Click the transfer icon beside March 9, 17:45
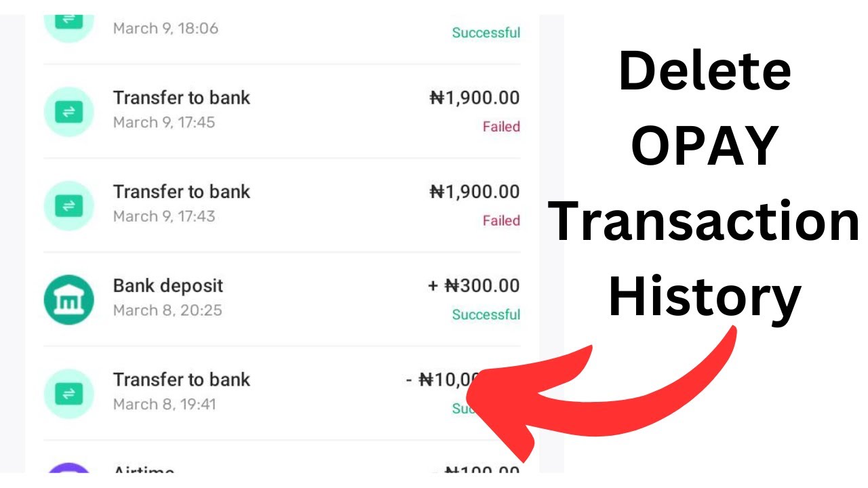This screenshot has height=488, width=868. click(x=68, y=112)
